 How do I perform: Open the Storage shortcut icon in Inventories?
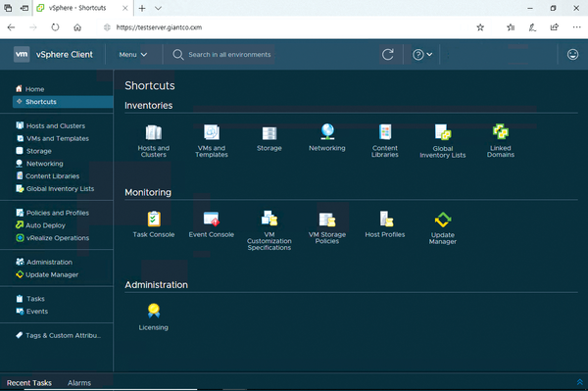click(269, 133)
